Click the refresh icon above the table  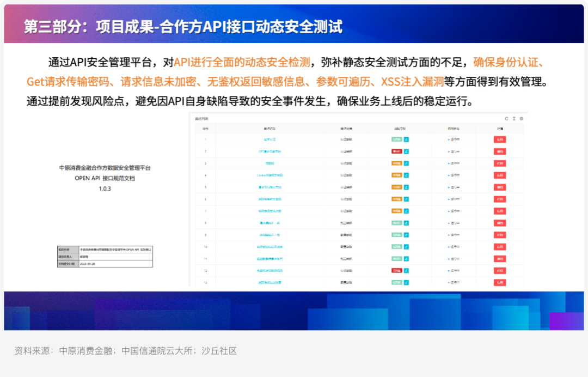tap(506, 118)
